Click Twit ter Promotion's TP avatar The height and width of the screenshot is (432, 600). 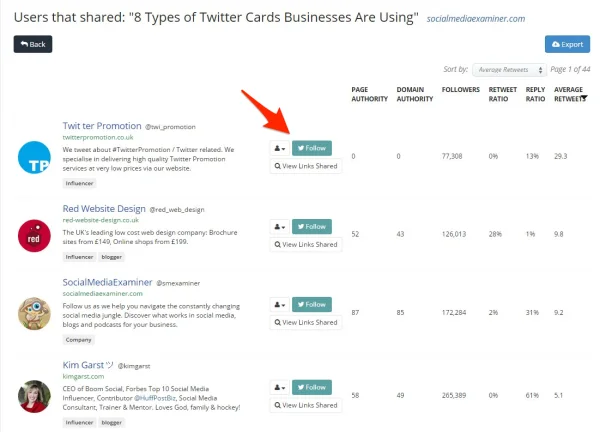coord(34,157)
